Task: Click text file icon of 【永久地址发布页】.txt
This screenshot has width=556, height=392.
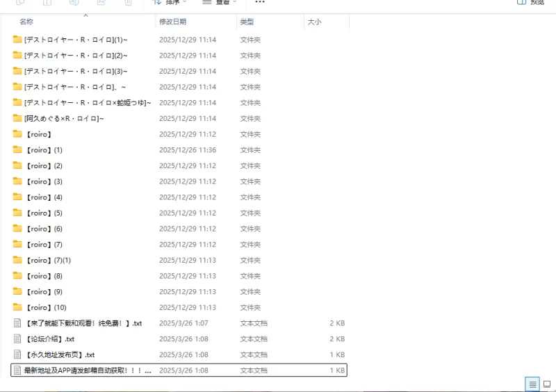Action: click(x=17, y=354)
